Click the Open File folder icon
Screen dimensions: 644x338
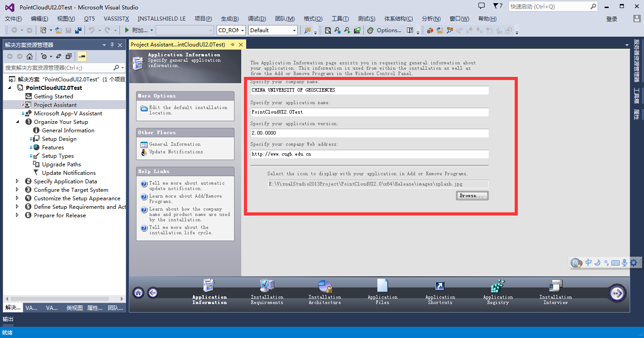[x=58, y=30]
